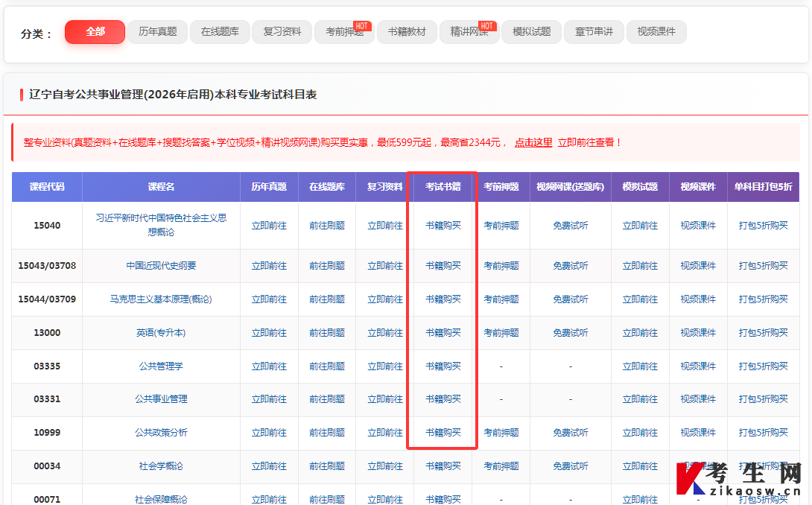Screen dimensions: 812x505
Task: Click 考前押题 for 马克思主义基本原理
Action: pos(501,299)
